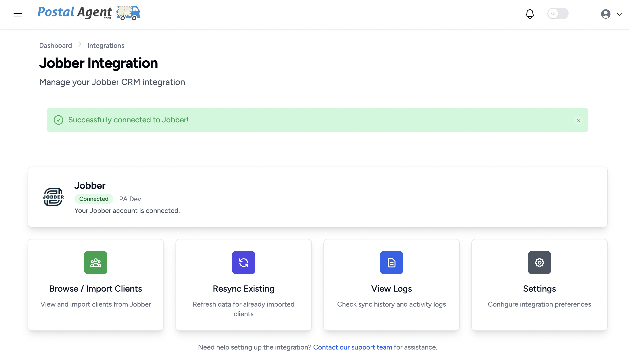This screenshot has height=364, width=629.
Task: Toggle the light/dark theme switch
Action: [x=558, y=14]
